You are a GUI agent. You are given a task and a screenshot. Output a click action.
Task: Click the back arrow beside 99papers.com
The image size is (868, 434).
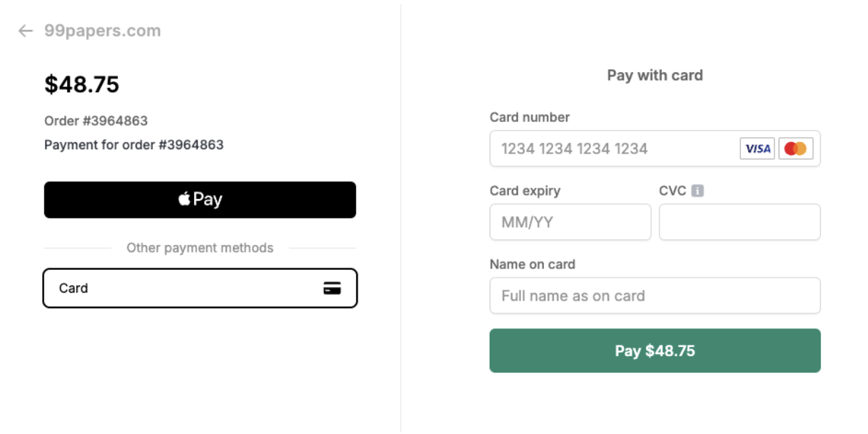[x=26, y=31]
